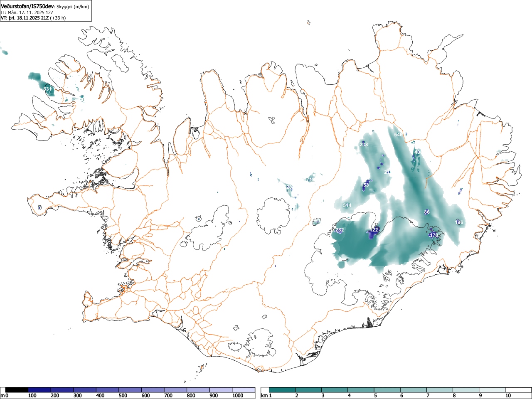The image size is (532, 399).
Task: Click the 238 visibility label on the map
Action: click(x=364, y=145)
